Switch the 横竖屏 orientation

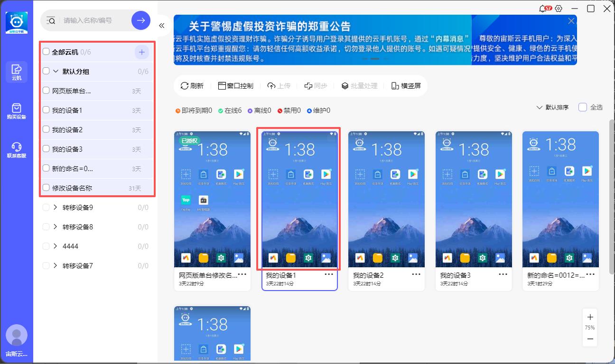(x=406, y=86)
